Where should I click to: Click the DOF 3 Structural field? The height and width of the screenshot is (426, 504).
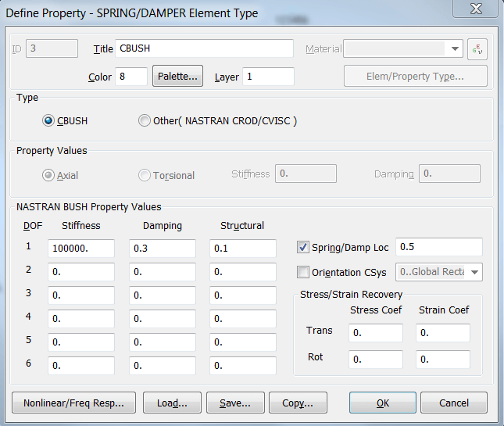[243, 295]
